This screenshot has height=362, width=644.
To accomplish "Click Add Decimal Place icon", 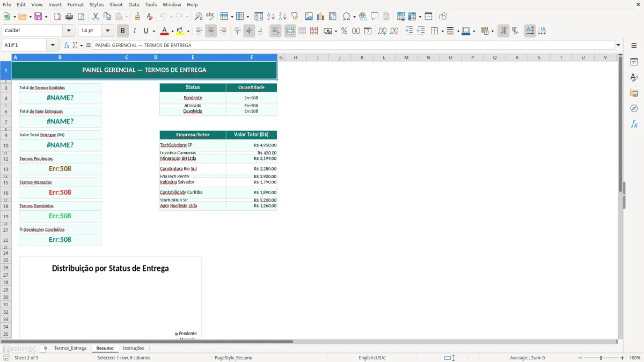I will click(383, 31).
